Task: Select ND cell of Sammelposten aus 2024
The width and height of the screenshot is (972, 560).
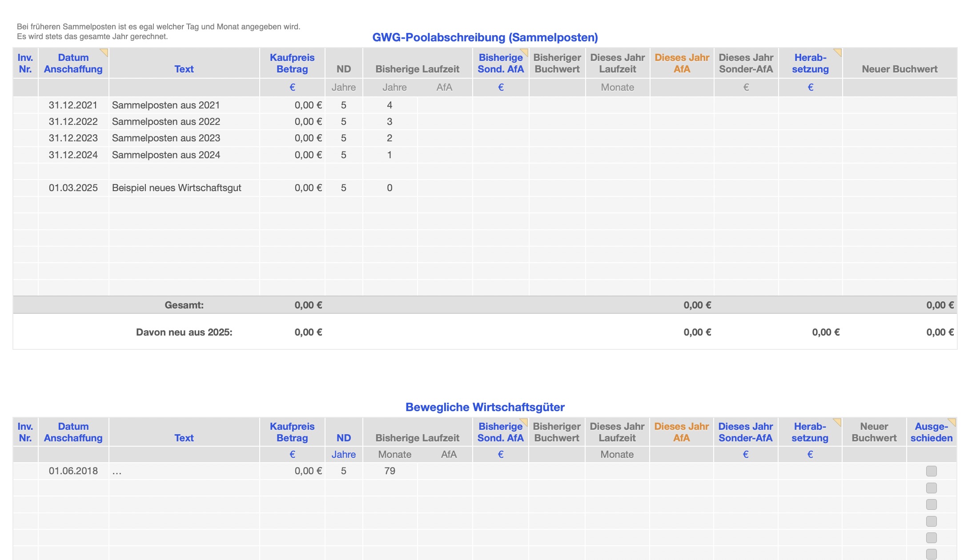Action: 343,155
